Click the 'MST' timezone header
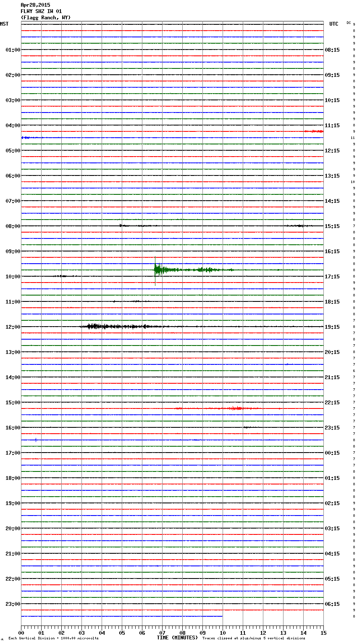The width and height of the screenshot is (357, 644). [x=4, y=24]
